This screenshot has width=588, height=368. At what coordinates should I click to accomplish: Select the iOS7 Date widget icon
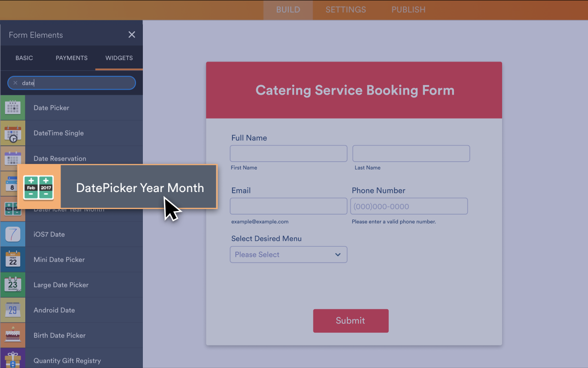click(x=13, y=234)
